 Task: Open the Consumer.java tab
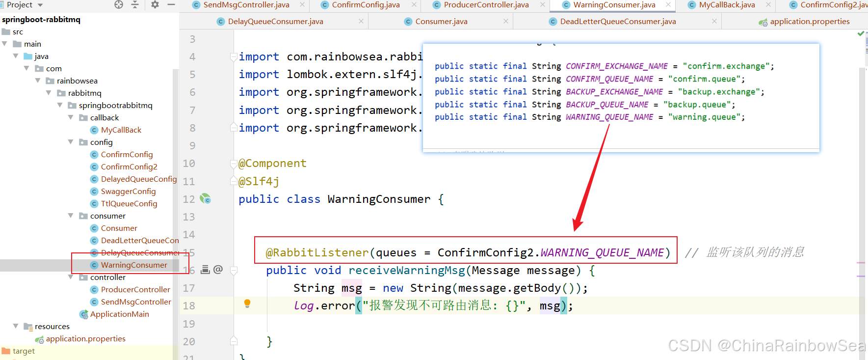tap(441, 22)
